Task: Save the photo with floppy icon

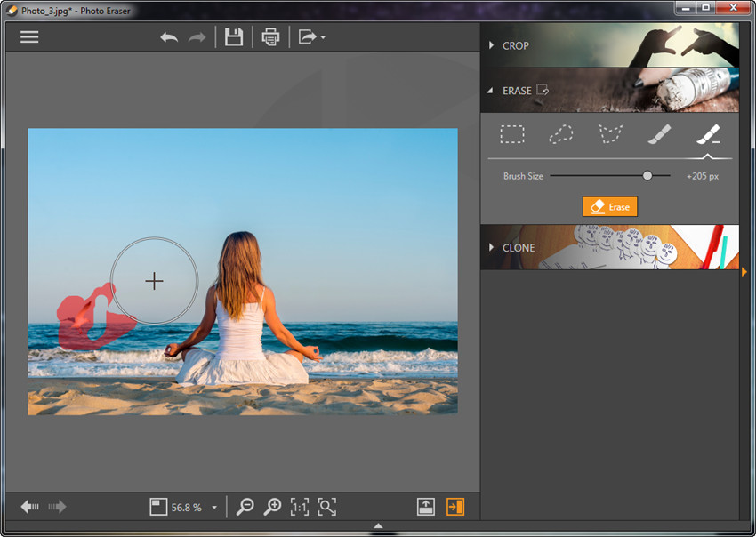Action: pos(234,37)
